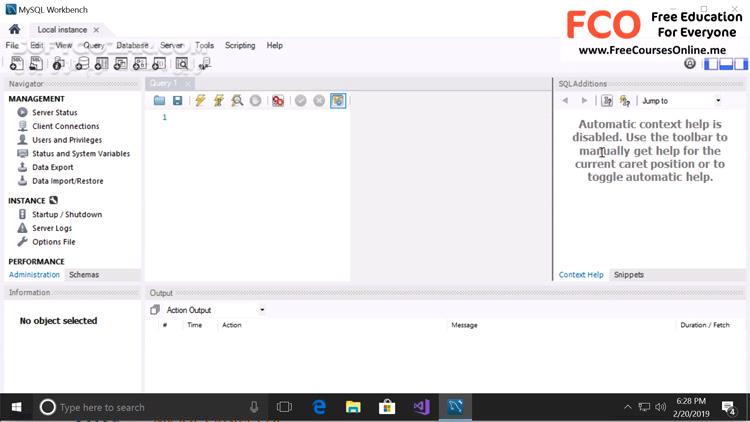The width and height of the screenshot is (750, 422).
Task: Toggle auto-commit mode icon
Action: click(x=338, y=100)
